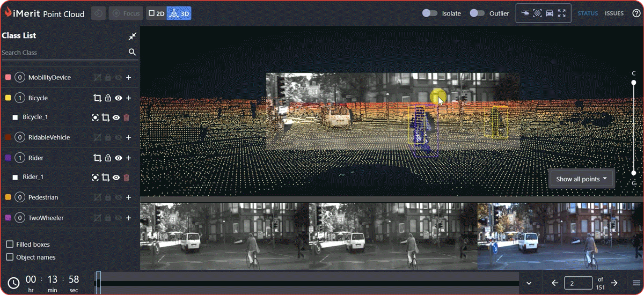Screen dimensions: 644x295
Task: Click the search icon in Class List
Action: click(132, 53)
